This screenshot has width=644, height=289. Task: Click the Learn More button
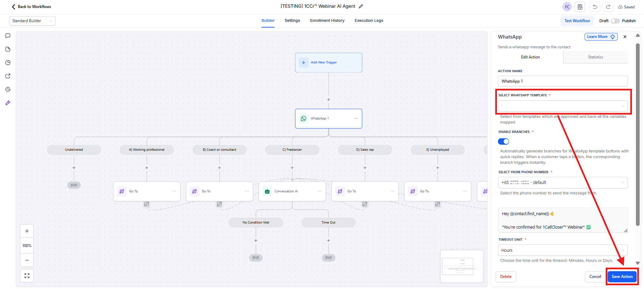601,37
